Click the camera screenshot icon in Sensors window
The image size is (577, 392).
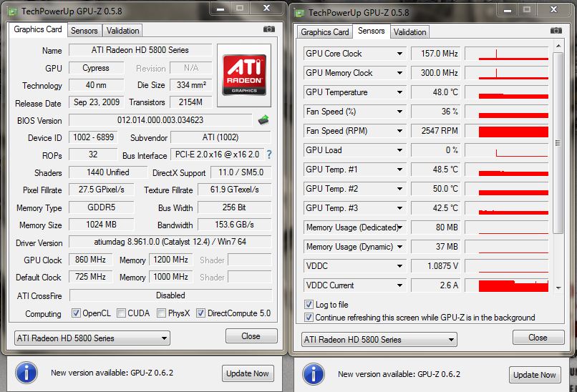point(556,31)
